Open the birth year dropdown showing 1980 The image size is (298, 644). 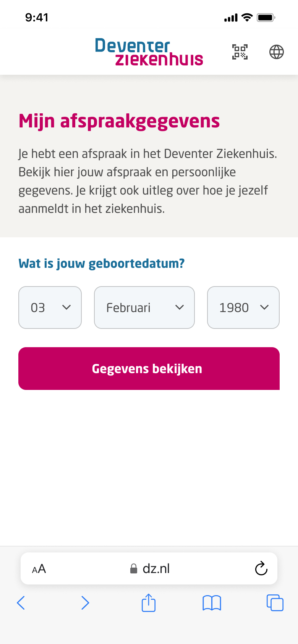click(243, 308)
